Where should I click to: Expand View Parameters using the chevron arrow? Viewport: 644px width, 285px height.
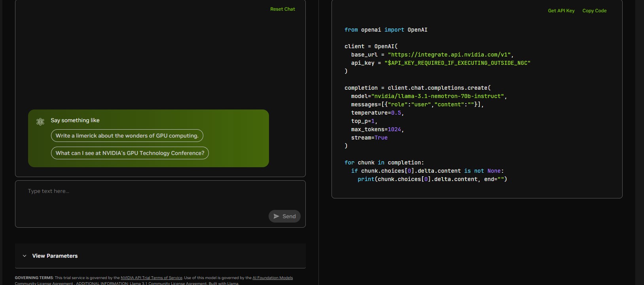tap(25, 256)
